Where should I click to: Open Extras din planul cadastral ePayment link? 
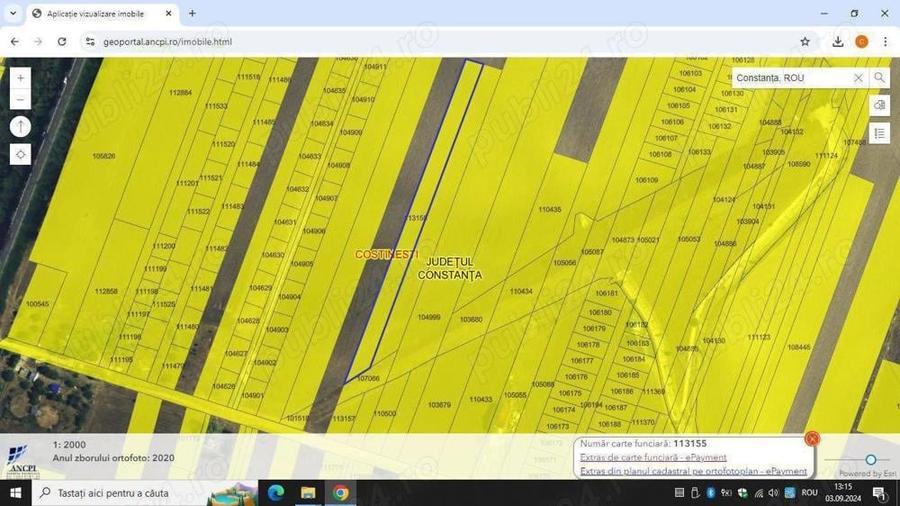tap(693, 471)
